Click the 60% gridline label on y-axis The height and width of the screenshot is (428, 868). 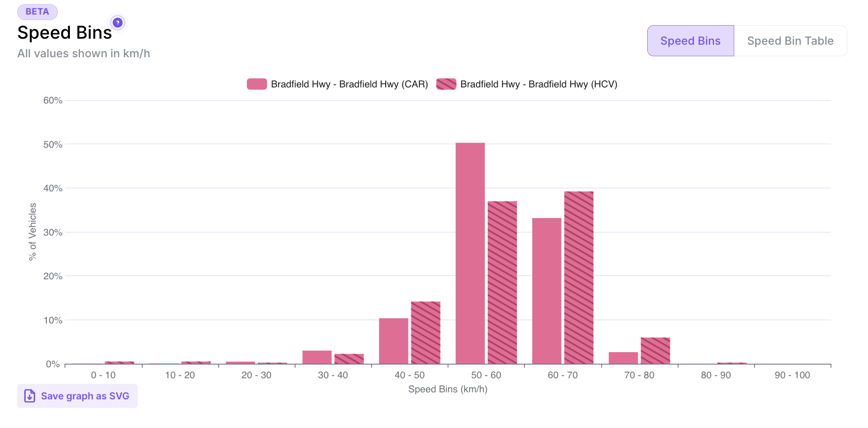[x=52, y=100]
